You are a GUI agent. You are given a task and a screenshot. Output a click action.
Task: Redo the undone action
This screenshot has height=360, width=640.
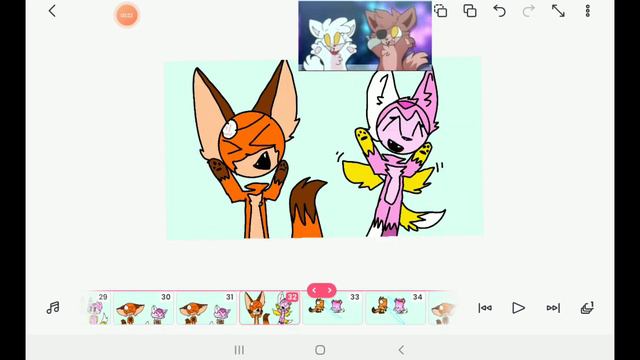pos(529,11)
